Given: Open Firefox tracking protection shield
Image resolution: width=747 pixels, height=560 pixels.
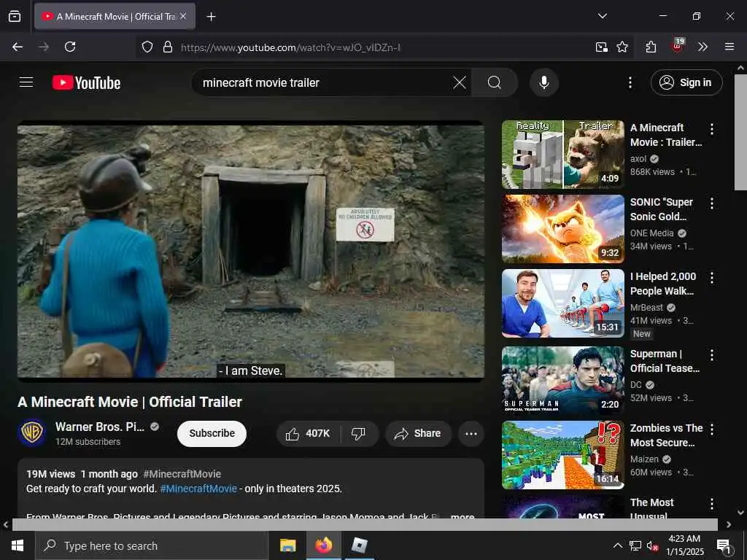Looking at the screenshot, I should tap(147, 47).
